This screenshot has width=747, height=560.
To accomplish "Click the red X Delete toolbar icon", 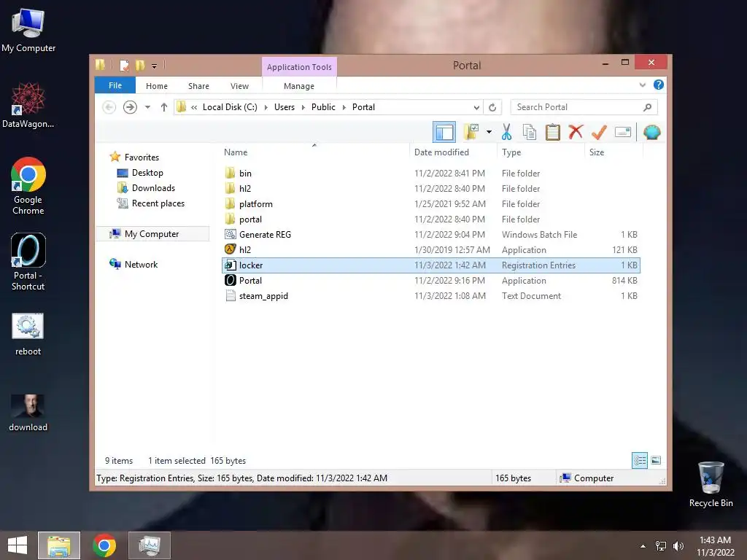I will tap(576, 131).
